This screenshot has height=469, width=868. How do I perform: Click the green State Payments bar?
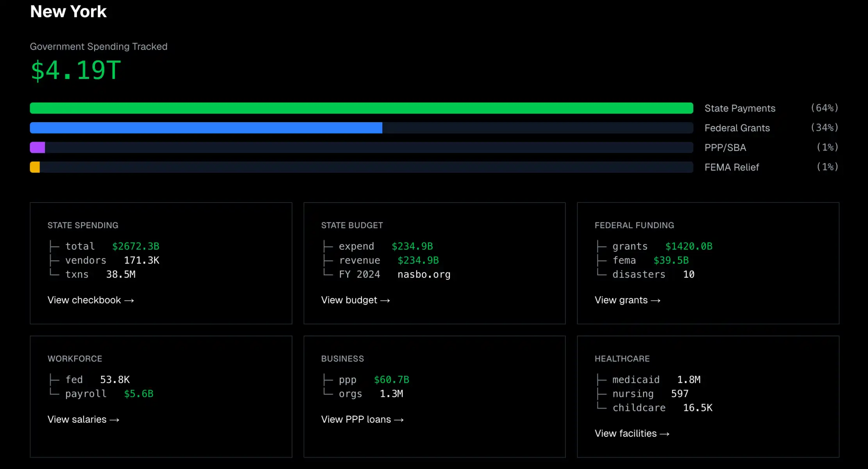click(x=361, y=108)
